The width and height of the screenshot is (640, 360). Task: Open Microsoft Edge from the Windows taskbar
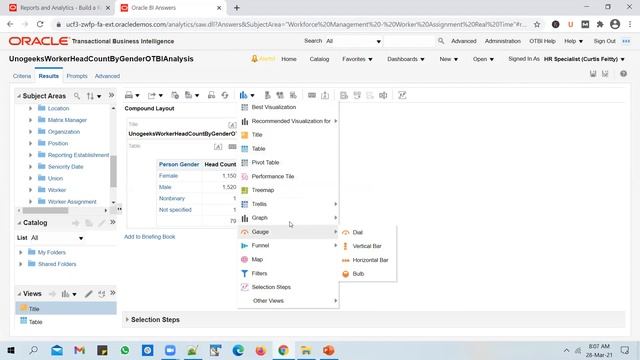pos(238,351)
